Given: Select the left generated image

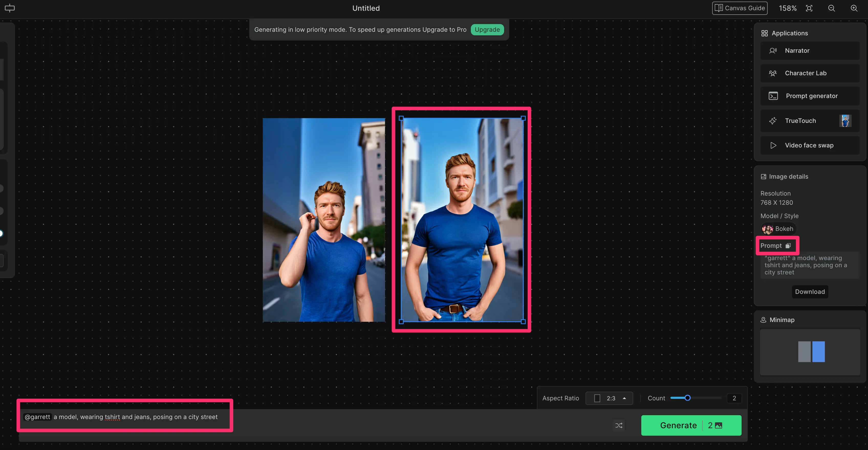Looking at the screenshot, I should coord(323,220).
